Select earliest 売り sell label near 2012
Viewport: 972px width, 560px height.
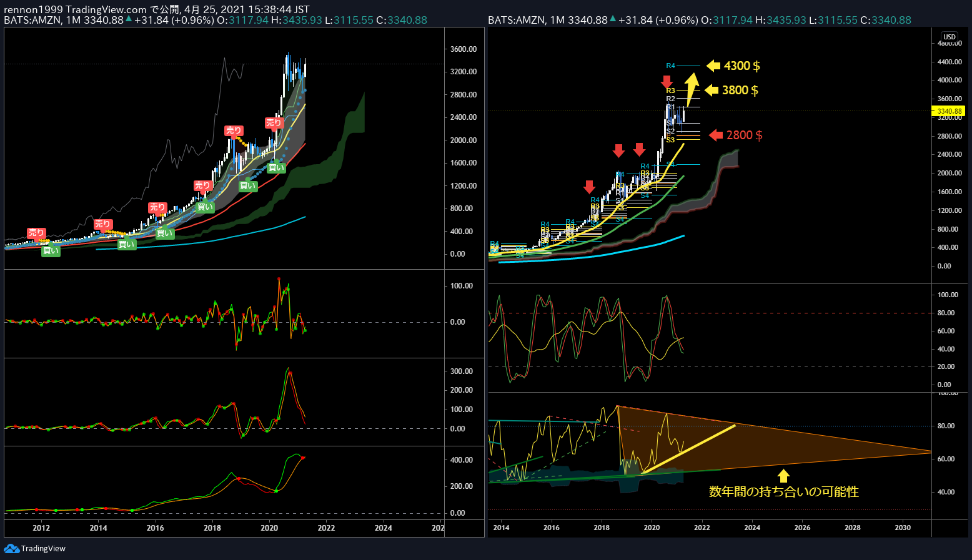point(36,233)
